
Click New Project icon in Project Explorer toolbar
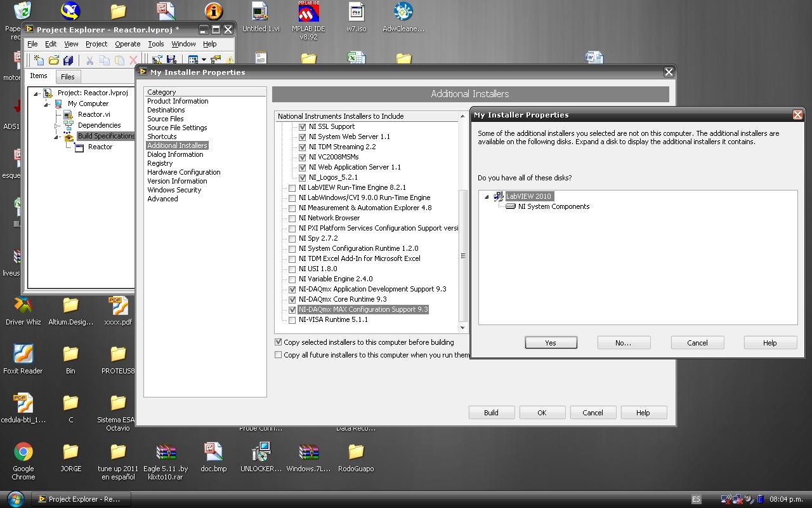[x=39, y=60]
